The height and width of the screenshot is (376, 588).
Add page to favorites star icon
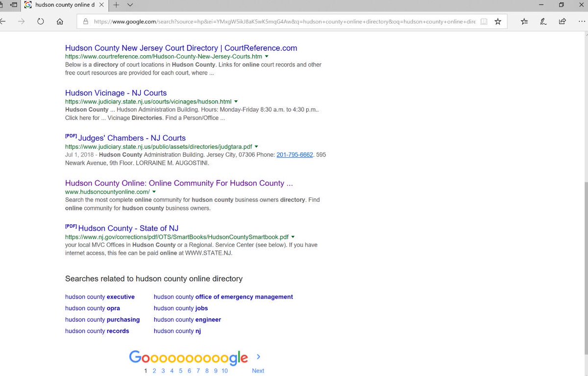click(498, 22)
